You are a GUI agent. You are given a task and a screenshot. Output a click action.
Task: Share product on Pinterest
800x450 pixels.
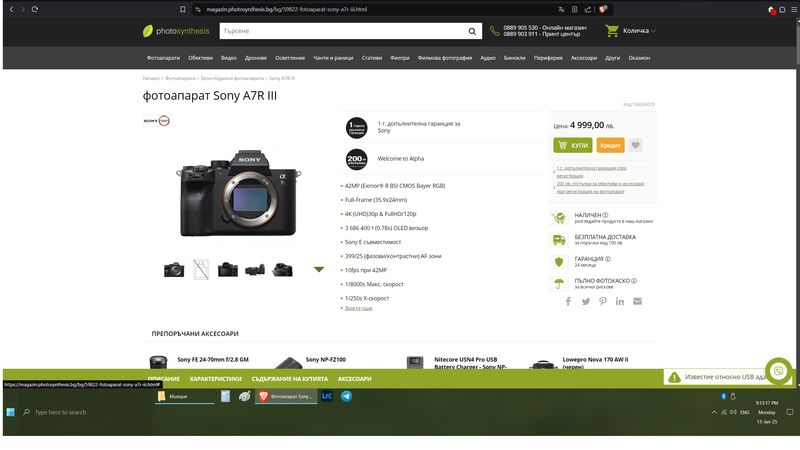coord(603,301)
